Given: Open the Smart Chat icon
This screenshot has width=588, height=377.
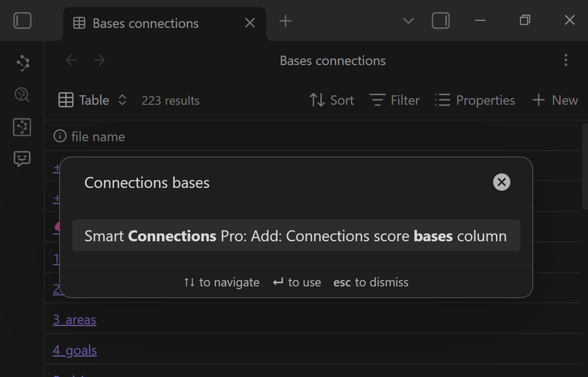Looking at the screenshot, I should tap(22, 158).
